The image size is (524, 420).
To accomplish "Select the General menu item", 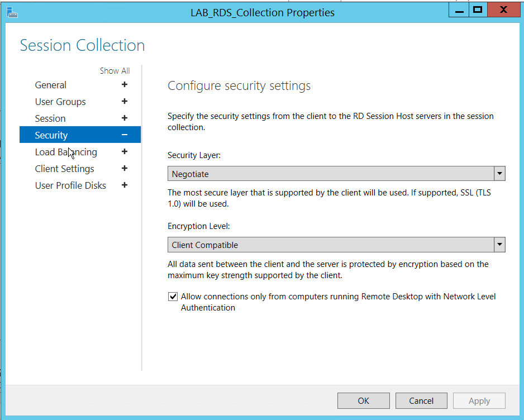I will 51,85.
